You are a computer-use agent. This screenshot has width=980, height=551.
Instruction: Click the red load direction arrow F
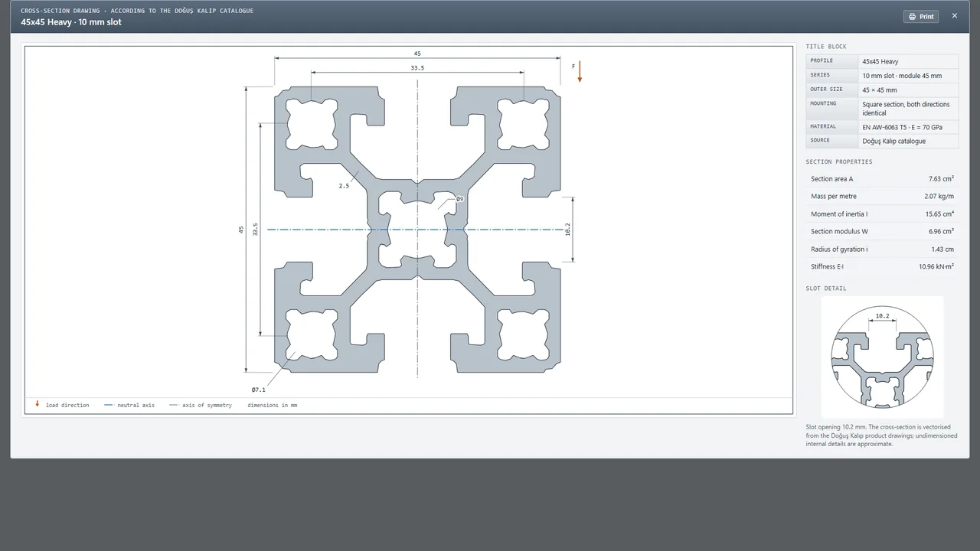(580, 71)
